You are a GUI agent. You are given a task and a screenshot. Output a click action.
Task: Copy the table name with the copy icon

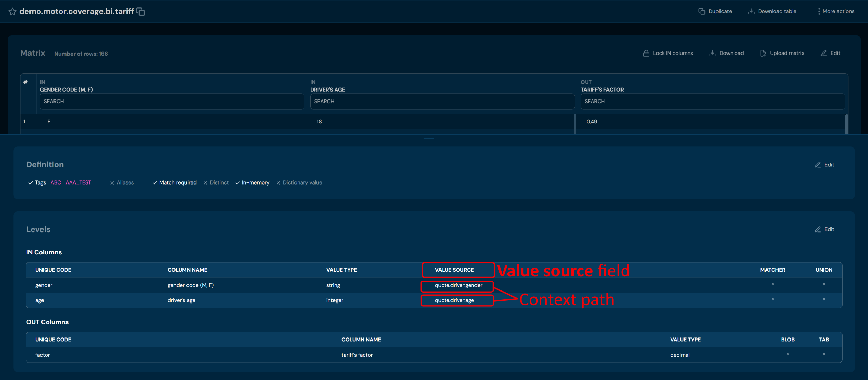click(141, 12)
